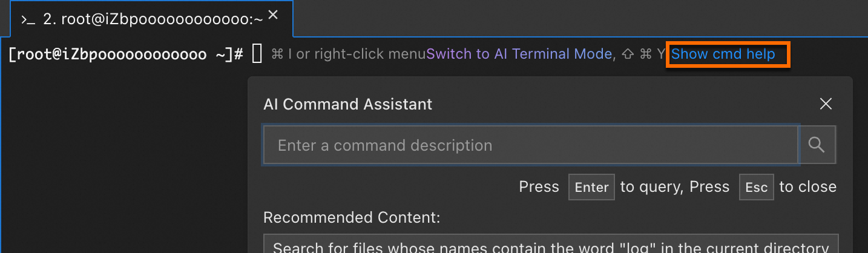Click the Esc key hint button

point(756,187)
